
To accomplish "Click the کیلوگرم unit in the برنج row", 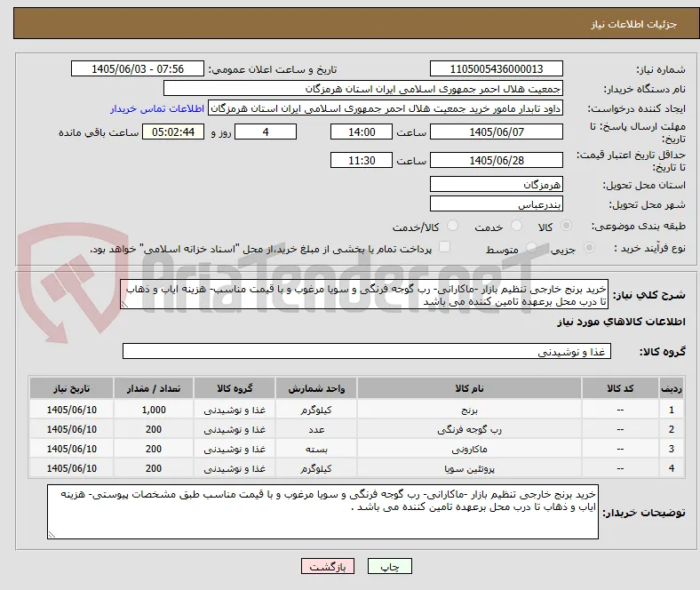I will (316, 410).
